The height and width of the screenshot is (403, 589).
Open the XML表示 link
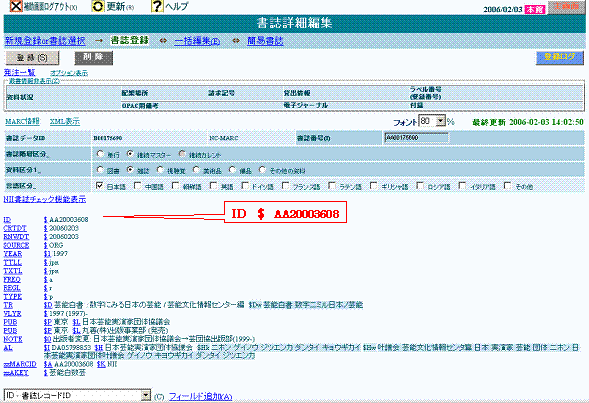click(x=65, y=121)
